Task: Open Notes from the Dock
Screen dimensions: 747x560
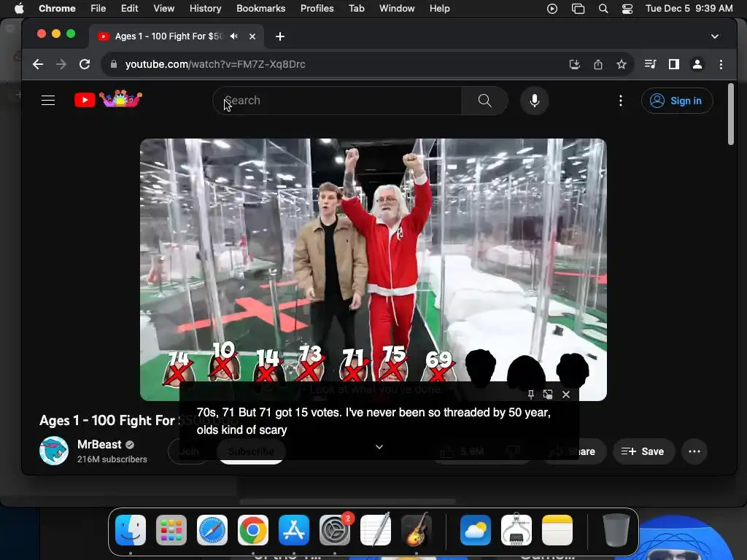Action: pyautogui.click(x=557, y=530)
